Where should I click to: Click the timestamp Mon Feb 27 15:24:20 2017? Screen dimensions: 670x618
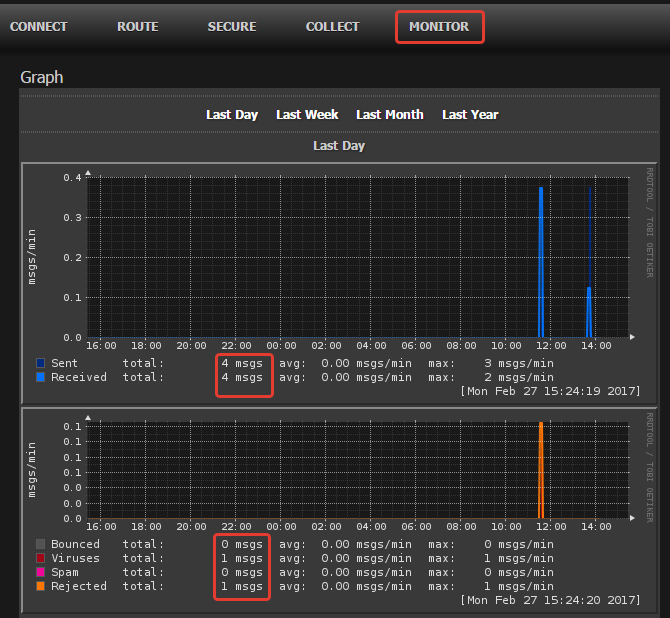[x=550, y=600]
